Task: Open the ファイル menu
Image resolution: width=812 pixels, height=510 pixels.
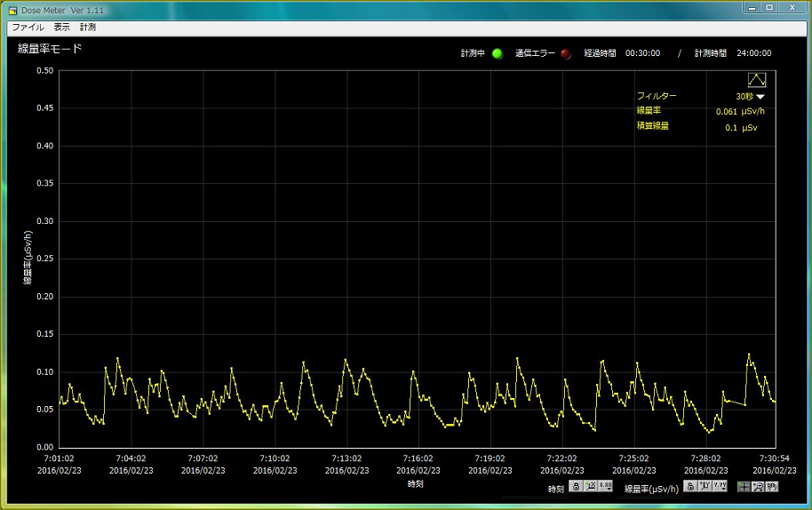Action: pyautogui.click(x=28, y=28)
